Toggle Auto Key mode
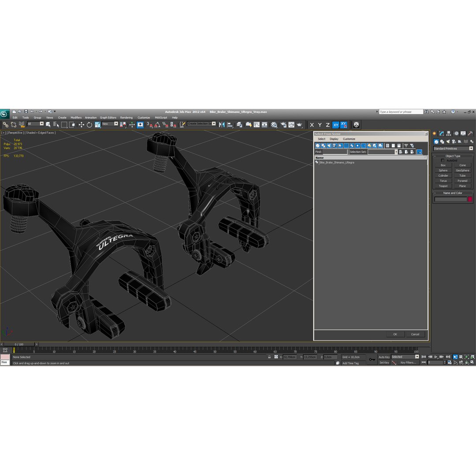The image size is (476, 476). pos(384,357)
